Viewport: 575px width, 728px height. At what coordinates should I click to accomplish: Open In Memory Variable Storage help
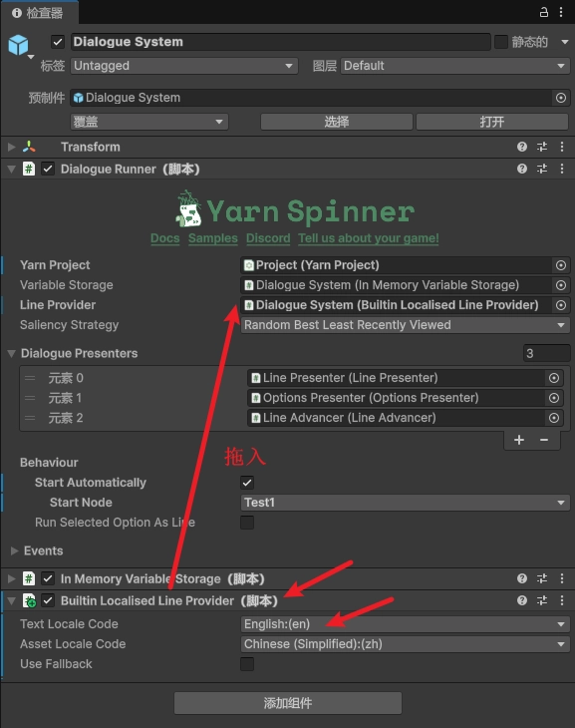coord(522,578)
